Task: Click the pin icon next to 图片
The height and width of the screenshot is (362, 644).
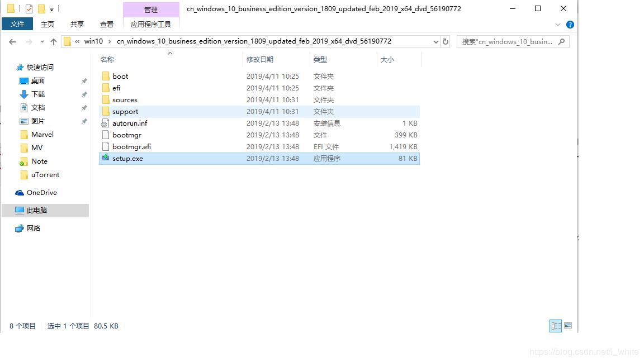Action: pos(84,121)
